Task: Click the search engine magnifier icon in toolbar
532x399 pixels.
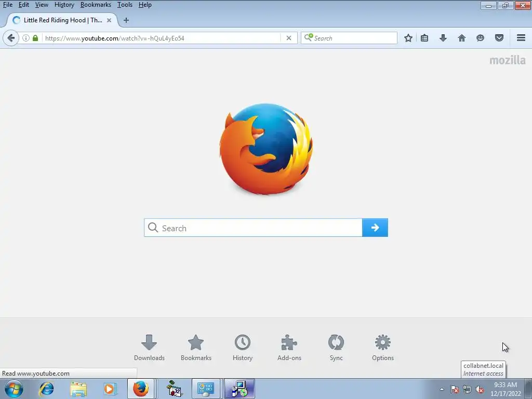Action: pyautogui.click(x=309, y=37)
